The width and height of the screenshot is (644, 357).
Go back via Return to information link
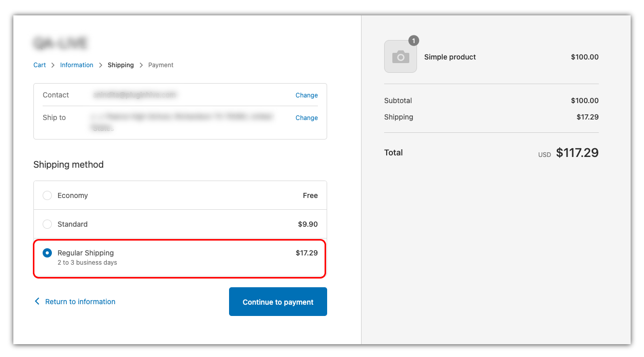pos(80,302)
